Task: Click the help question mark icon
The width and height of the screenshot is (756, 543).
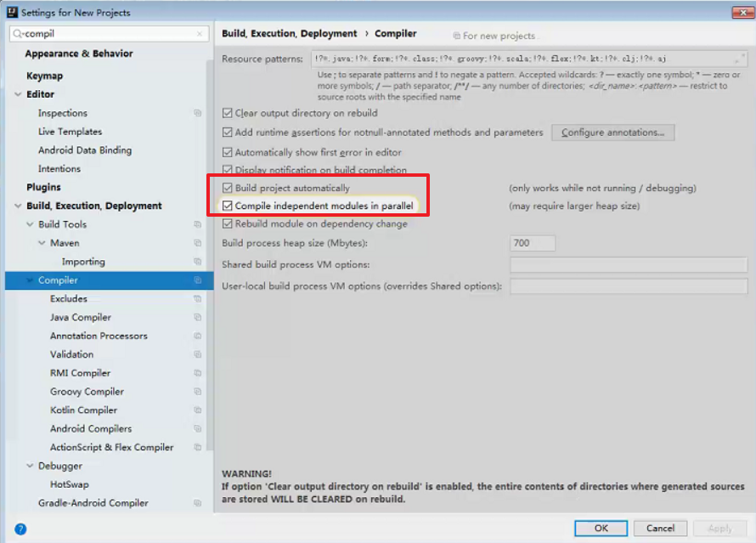Action: [20, 529]
